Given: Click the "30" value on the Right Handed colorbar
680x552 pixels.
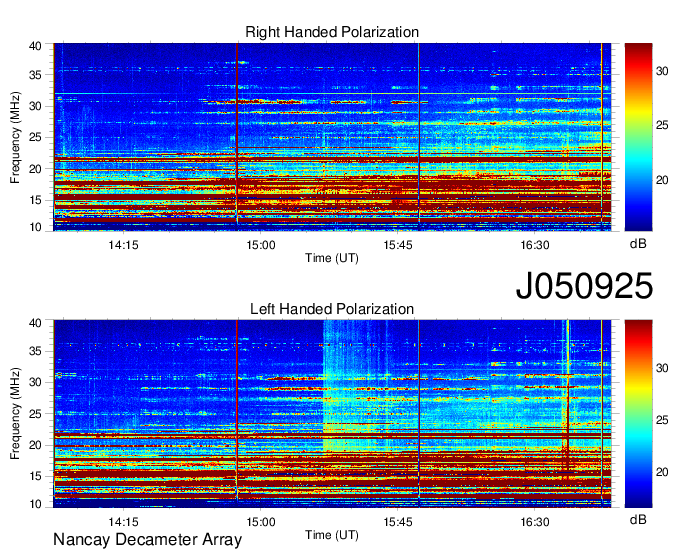Looking at the screenshot, I should (662, 71).
